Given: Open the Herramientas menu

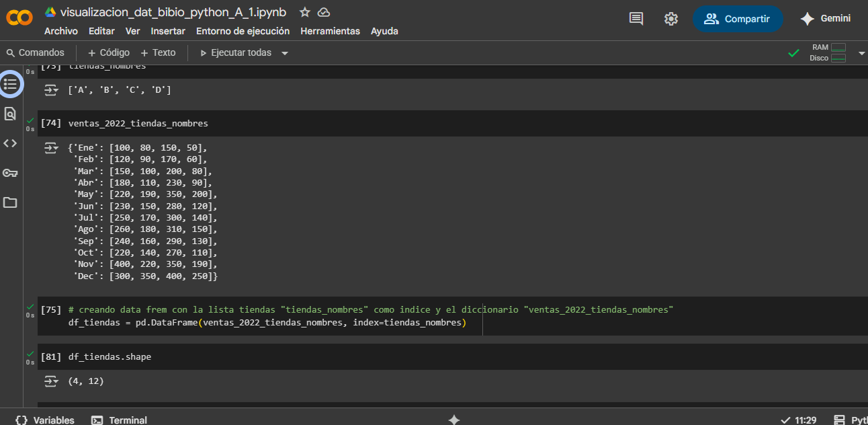Looking at the screenshot, I should [331, 31].
